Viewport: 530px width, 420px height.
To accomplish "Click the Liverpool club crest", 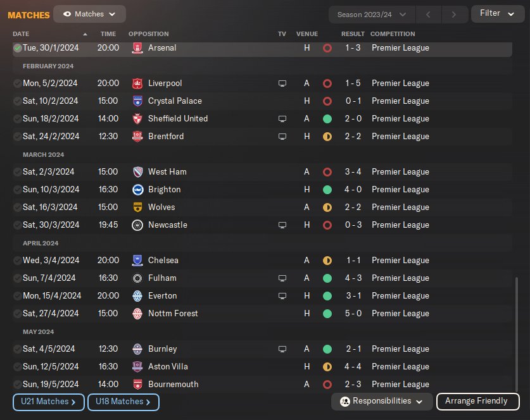I will click(137, 83).
